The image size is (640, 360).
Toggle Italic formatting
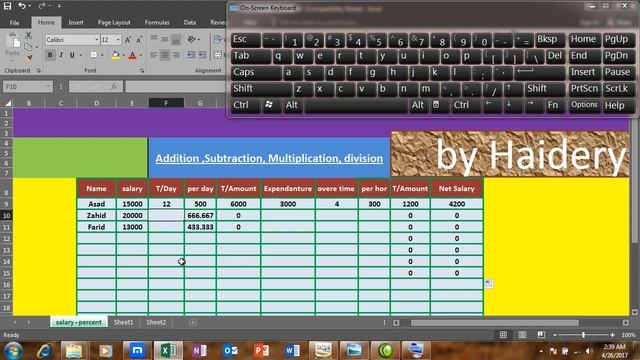click(x=61, y=55)
